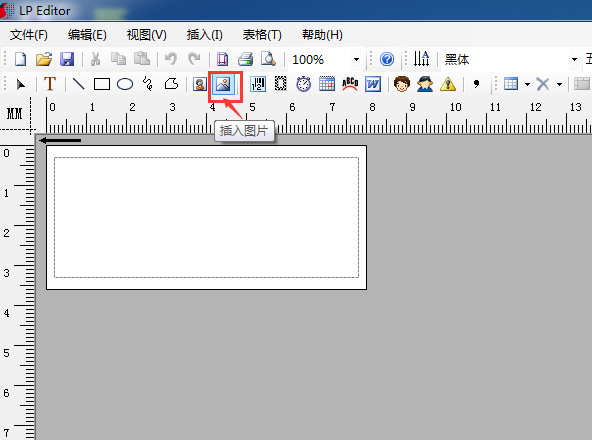Select the rectangle drawing tool
This screenshot has height=440, width=592.
click(102, 84)
